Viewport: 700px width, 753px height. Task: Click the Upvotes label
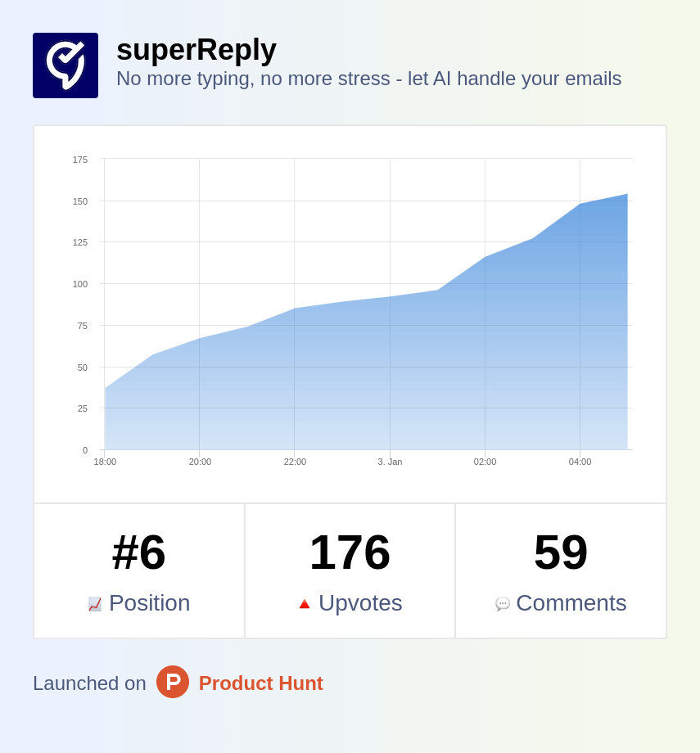[360, 603]
